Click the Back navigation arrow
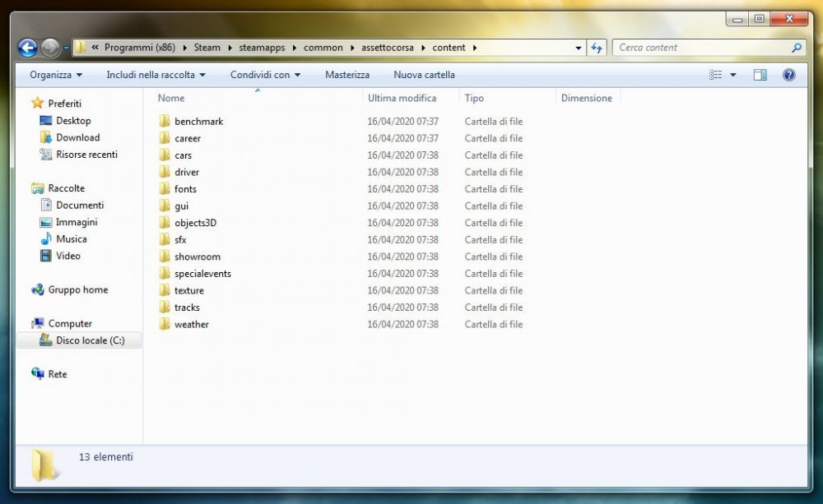The width and height of the screenshot is (823, 504). click(27, 48)
